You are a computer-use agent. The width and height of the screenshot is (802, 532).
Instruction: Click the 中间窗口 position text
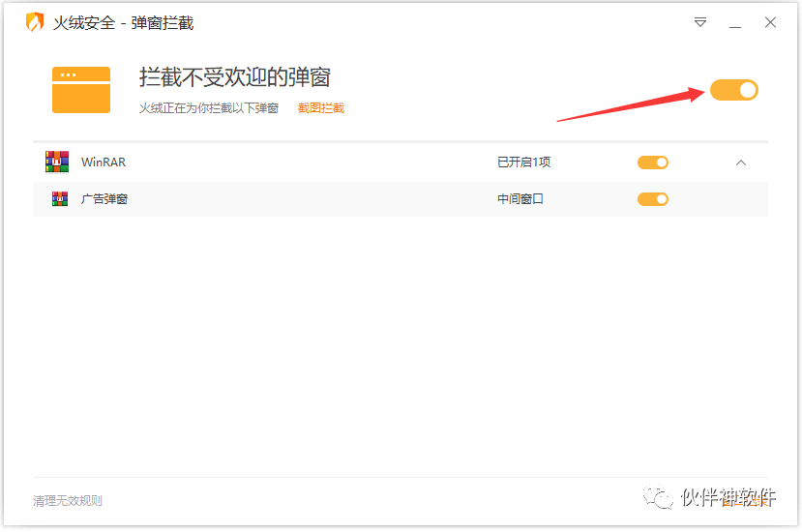tap(520, 199)
